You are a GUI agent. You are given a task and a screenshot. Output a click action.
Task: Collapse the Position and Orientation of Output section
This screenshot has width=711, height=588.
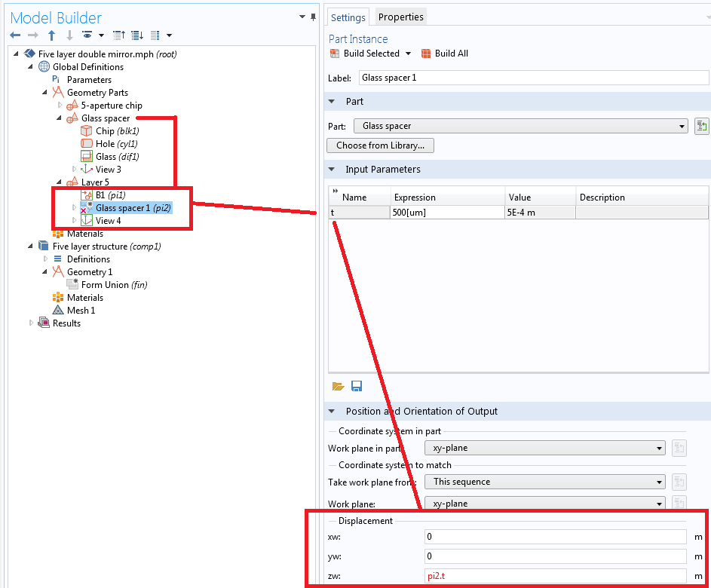[332, 412]
